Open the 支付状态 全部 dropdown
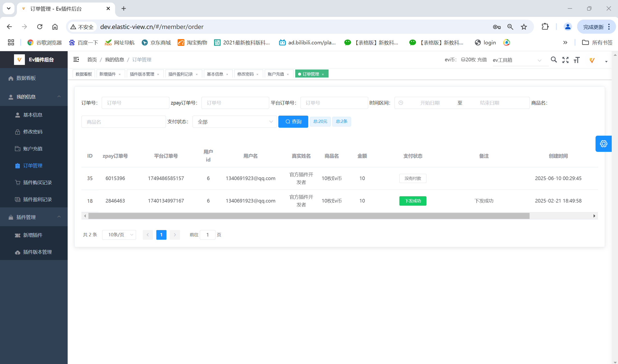Viewport: 618px width, 364px height. (235, 122)
